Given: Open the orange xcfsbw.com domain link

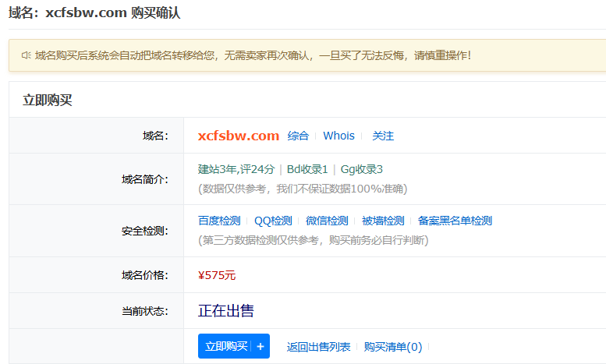Looking at the screenshot, I should [238, 136].
